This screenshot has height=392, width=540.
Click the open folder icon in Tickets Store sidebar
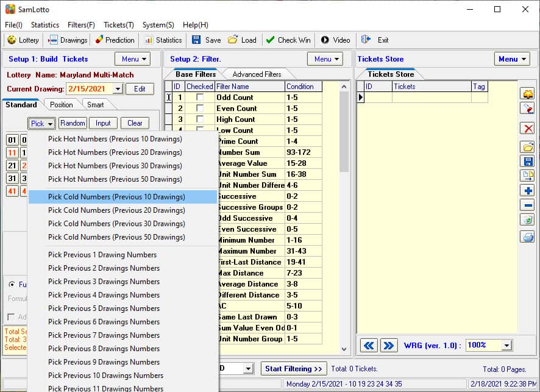(x=527, y=147)
